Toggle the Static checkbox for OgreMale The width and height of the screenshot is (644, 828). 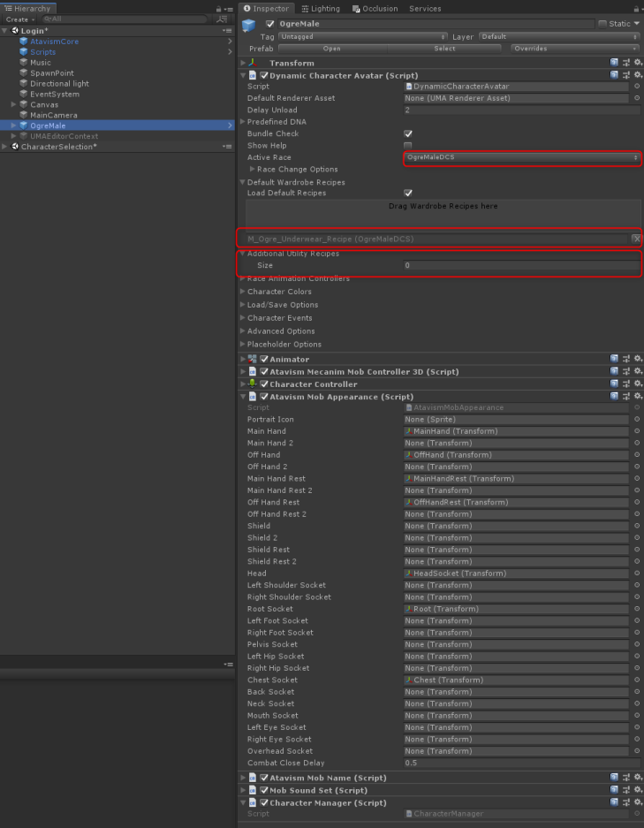click(602, 24)
